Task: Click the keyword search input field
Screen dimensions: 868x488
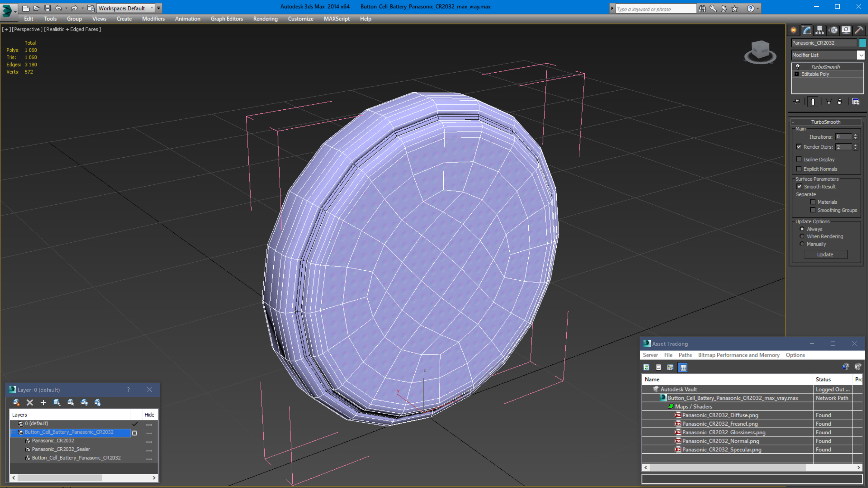Action: click(x=656, y=9)
